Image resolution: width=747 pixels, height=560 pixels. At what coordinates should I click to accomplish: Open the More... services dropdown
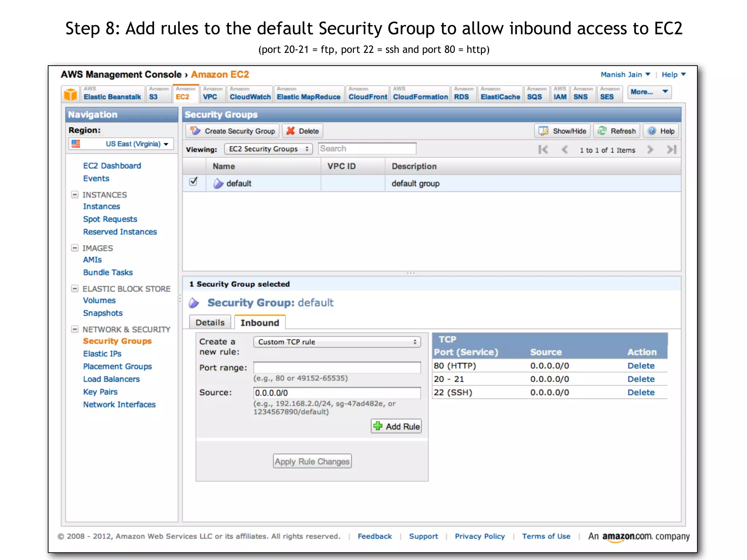point(649,92)
